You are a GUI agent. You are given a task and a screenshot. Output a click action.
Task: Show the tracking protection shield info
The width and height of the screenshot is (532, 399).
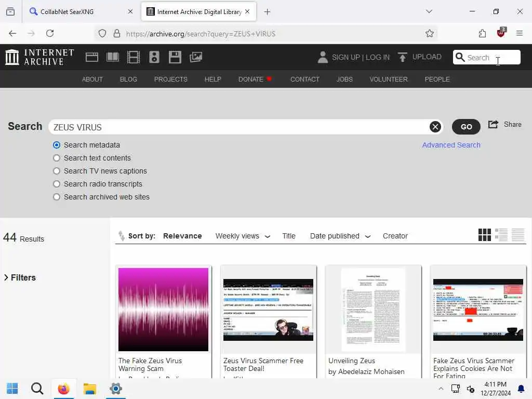click(x=102, y=33)
